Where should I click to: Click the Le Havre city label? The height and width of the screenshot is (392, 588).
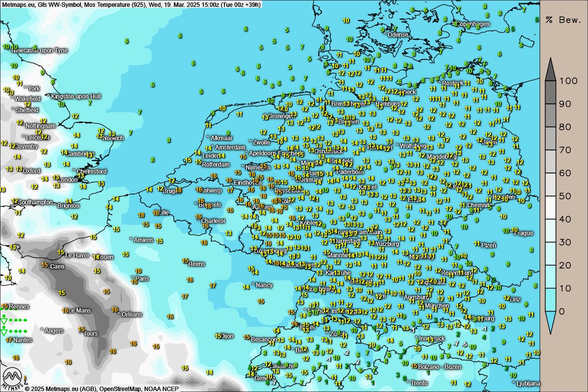coord(77,255)
